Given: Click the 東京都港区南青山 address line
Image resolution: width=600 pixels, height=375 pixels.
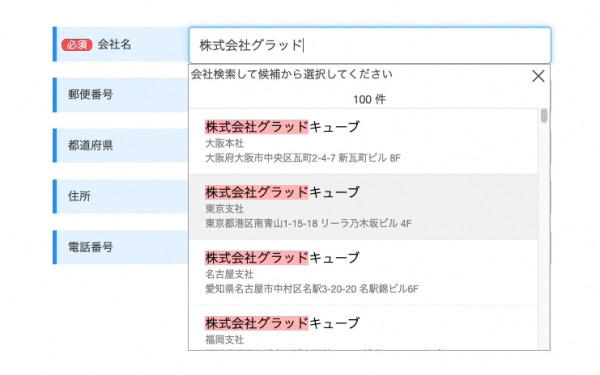Looking at the screenshot, I should pyautogui.click(x=308, y=223).
